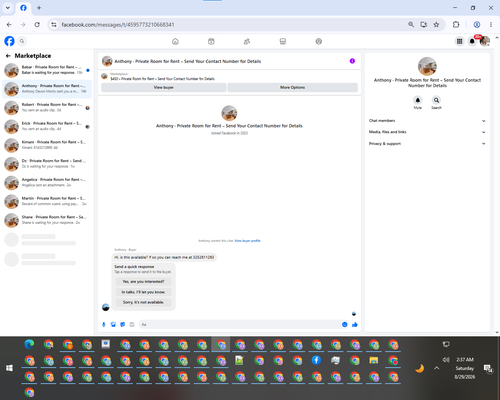Send a thumbs-up like
Viewport: 500px width, 400px height.
coord(355,324)
